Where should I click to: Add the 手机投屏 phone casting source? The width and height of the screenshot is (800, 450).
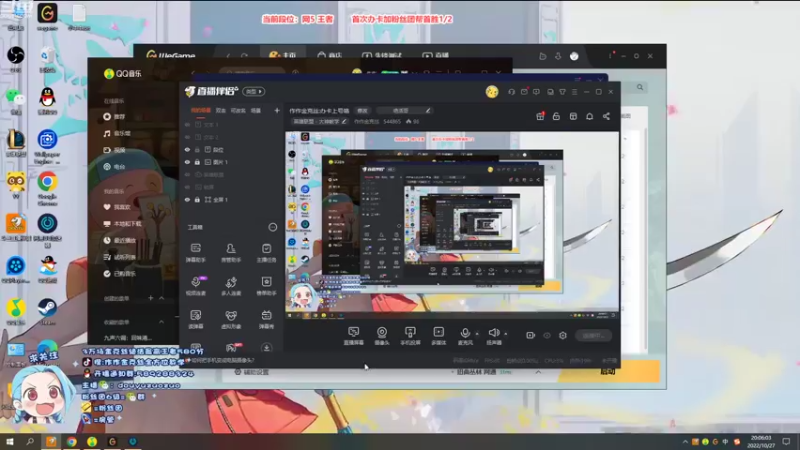pyautogui.click(x=410, y=336)
